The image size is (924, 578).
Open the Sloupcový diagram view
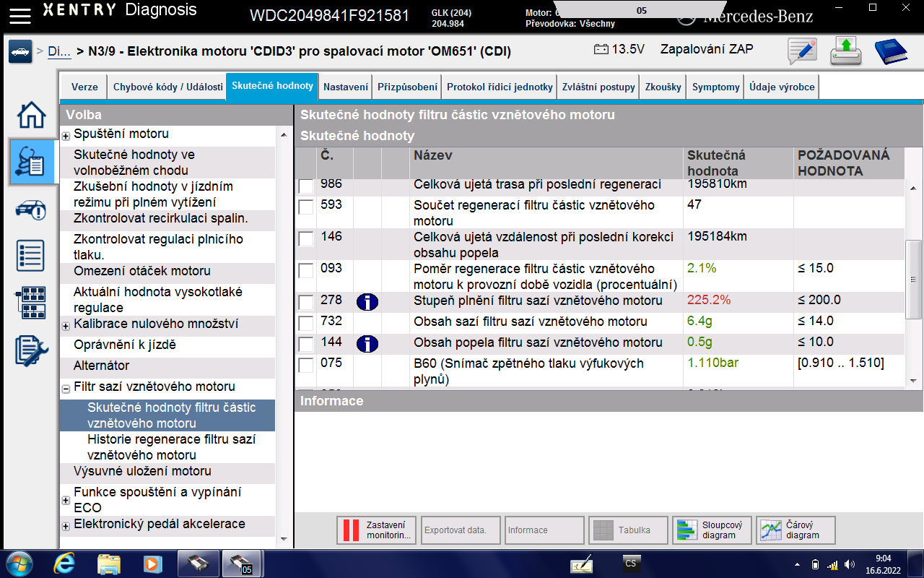pos(711,530)
